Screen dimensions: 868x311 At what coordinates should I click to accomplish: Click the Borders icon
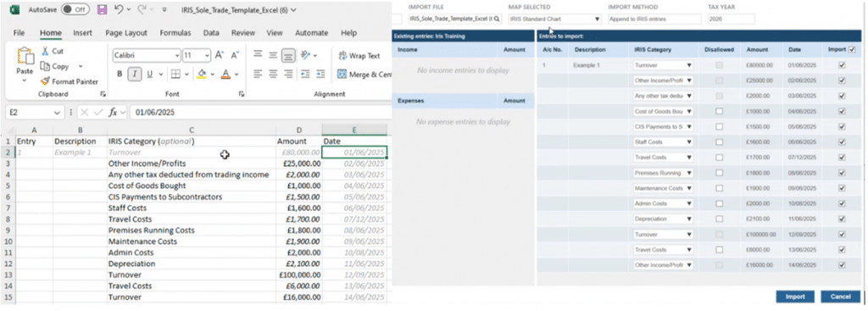tap(175, 75)
